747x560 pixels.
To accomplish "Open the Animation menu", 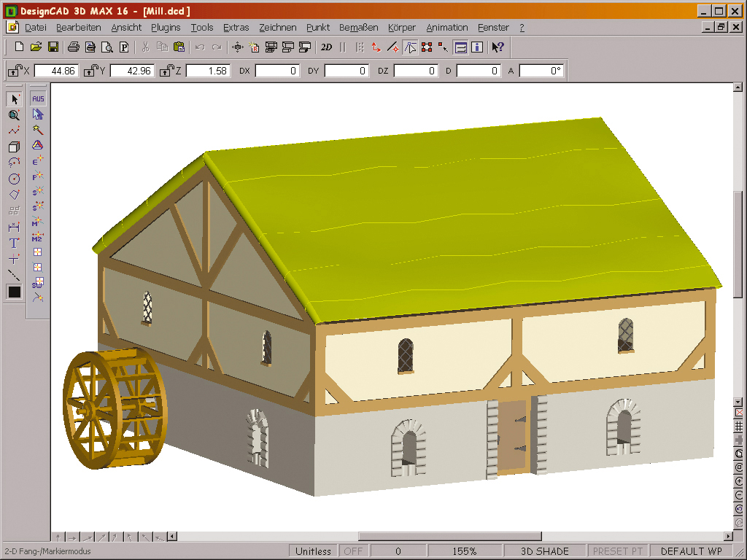I will coord(447,27).
